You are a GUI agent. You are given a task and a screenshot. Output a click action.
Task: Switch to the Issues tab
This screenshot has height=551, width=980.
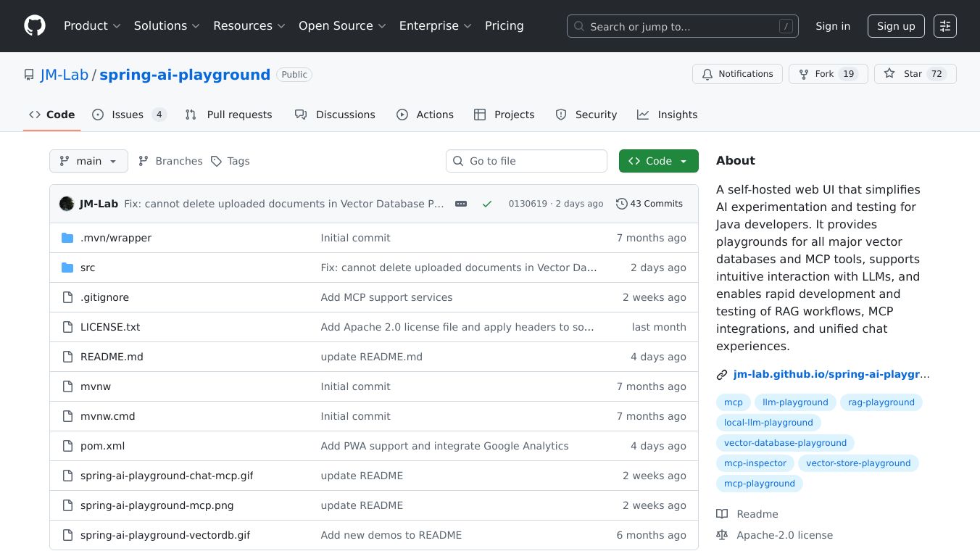click(x=129, y=115)
